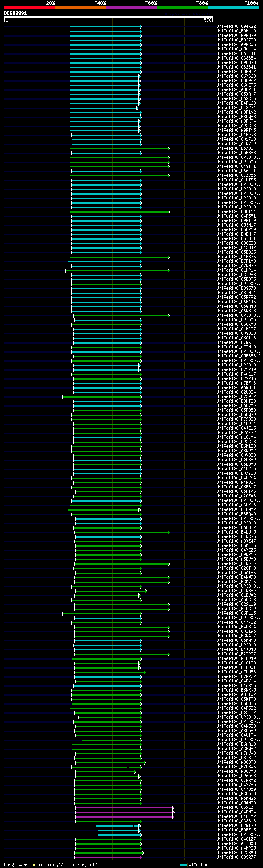Select hit label UniRef100_C4WSV0

click(236, 591)
